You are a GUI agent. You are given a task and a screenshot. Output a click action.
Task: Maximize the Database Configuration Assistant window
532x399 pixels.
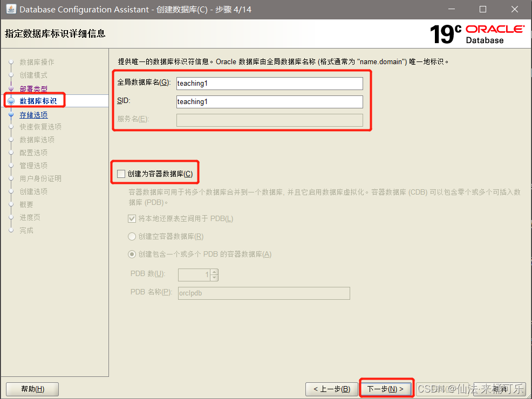coord(483,9)
